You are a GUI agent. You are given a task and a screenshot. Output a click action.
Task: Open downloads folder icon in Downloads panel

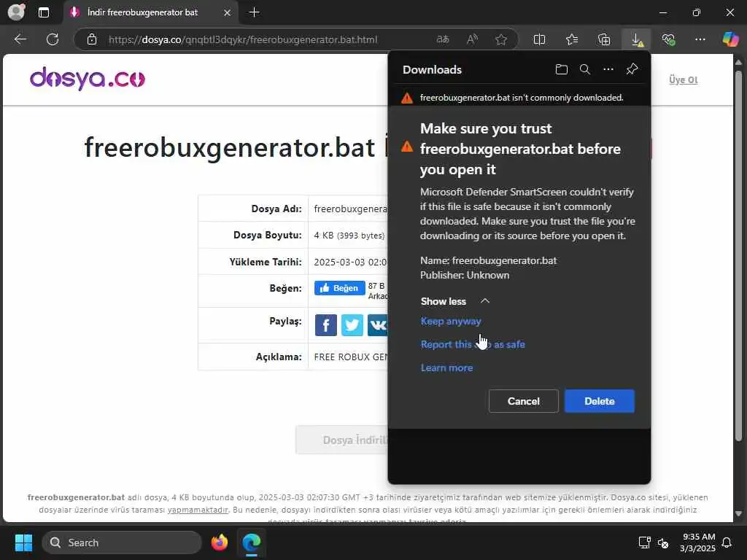coord(562,69)
